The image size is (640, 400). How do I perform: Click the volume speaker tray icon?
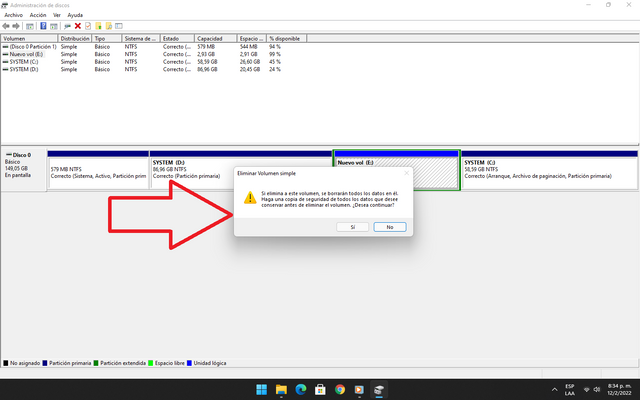[x=597, y=390]
